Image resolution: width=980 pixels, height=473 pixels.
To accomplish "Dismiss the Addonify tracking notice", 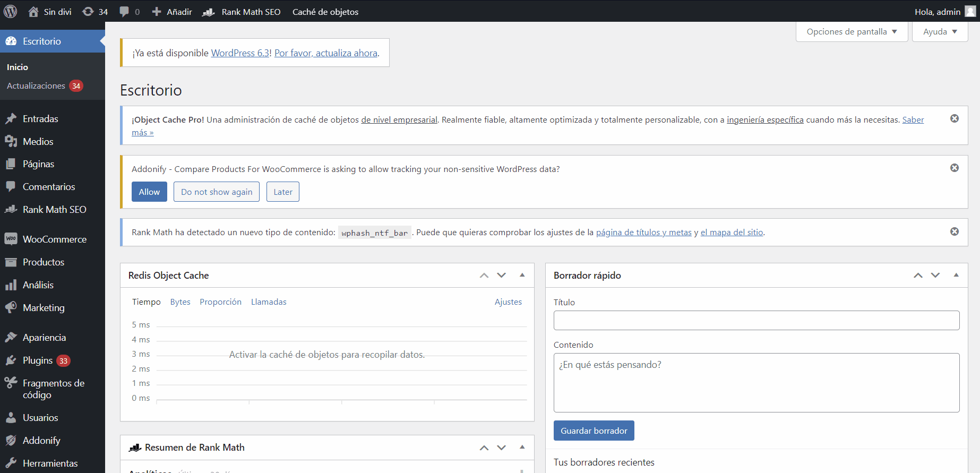I will tap(954, 168).
